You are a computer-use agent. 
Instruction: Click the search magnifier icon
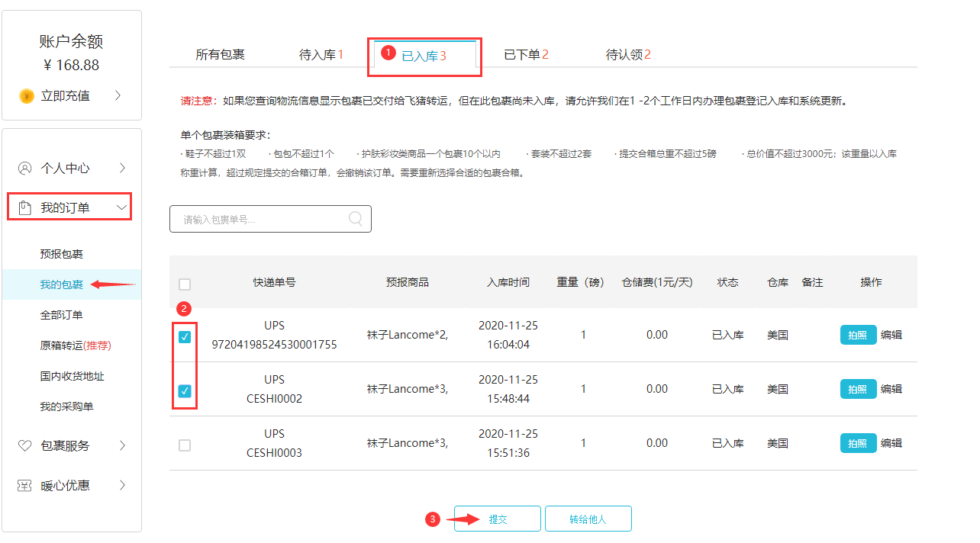click(x=356, y=219)
